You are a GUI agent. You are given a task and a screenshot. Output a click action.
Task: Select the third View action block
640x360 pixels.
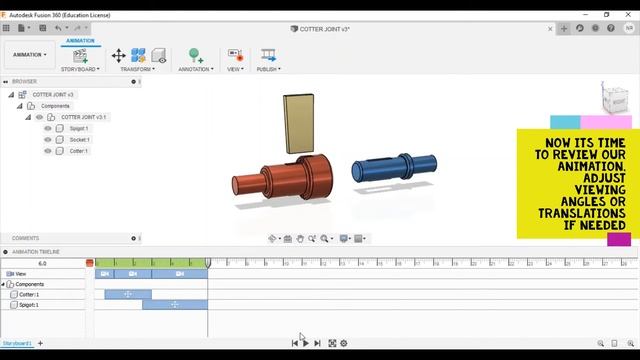[180, 274]
